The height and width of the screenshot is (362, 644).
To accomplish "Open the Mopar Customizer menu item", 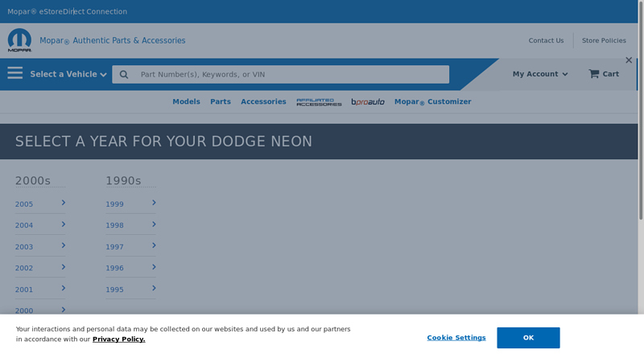I will (x=432, y=102).
